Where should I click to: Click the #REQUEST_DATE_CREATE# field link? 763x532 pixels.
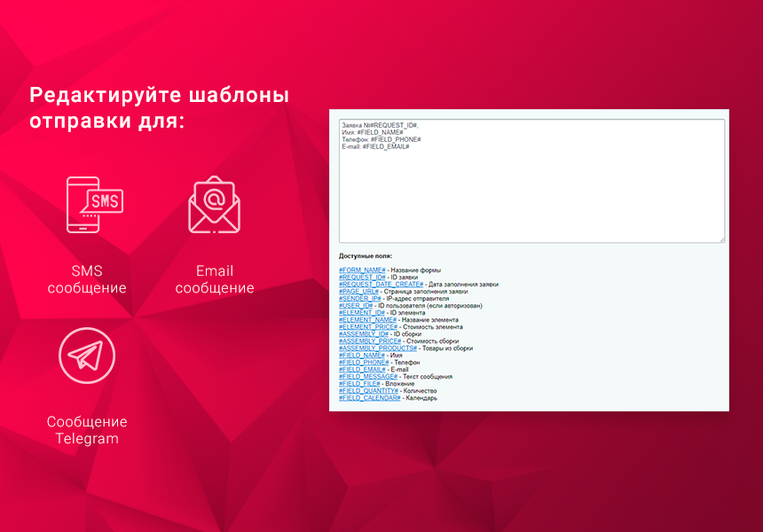pos(381,283)
